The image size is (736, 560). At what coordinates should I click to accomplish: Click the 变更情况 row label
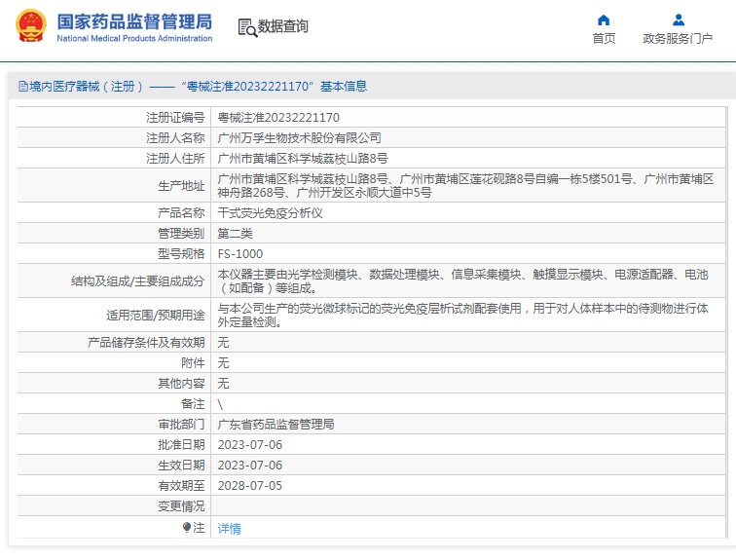pos(181,505)
